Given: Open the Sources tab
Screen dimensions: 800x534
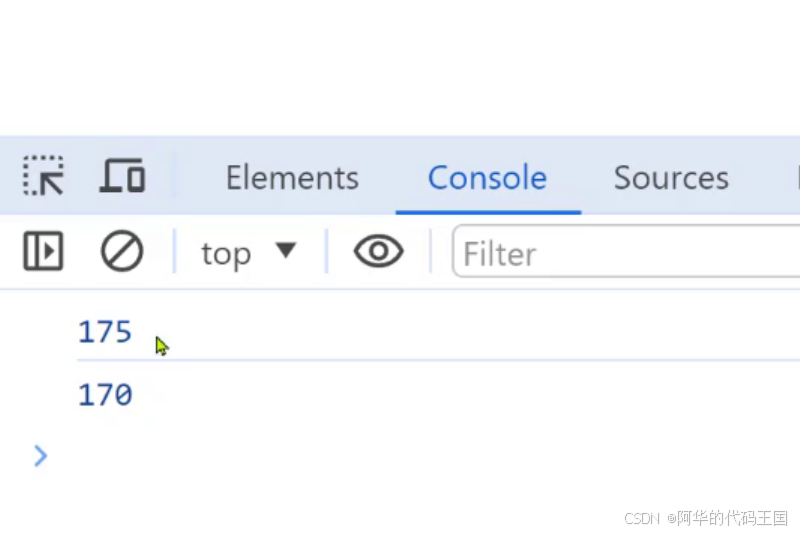Looking at the screenshot, I should click(x=670, y=178).
